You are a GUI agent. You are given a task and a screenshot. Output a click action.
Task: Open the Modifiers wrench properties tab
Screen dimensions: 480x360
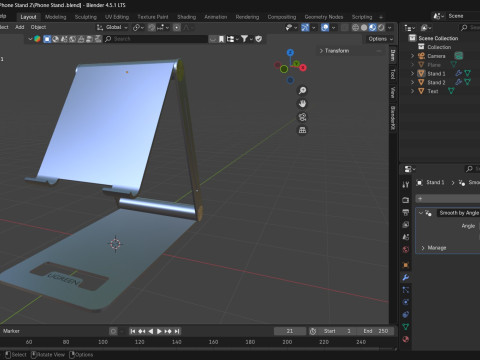pyautogui.click(x=406, y=277)
